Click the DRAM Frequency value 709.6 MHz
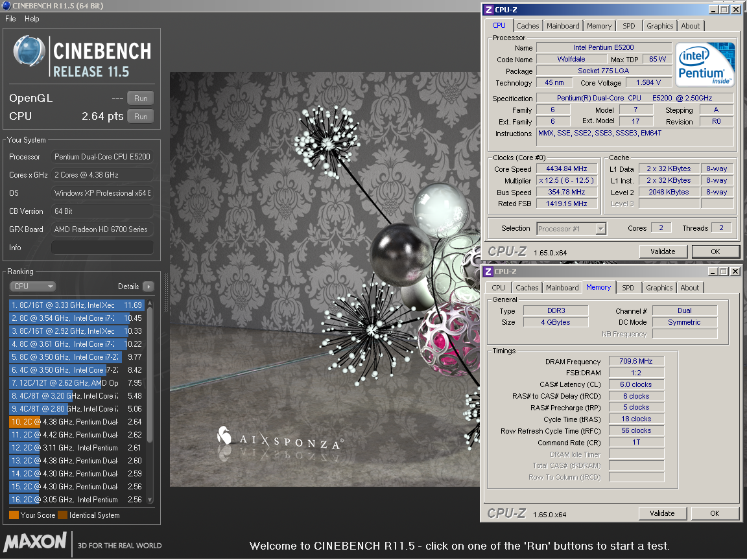This screenshot has width=747, height=560. [x=636, y=361]
